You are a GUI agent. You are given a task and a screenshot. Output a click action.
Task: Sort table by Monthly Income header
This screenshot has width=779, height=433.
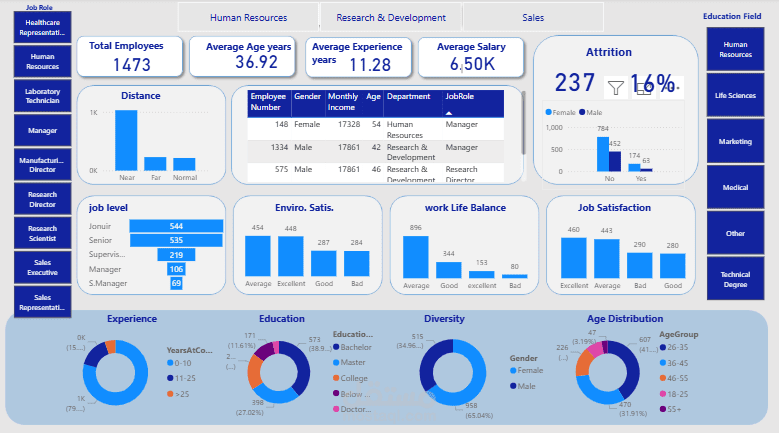(x=344, y=103)
